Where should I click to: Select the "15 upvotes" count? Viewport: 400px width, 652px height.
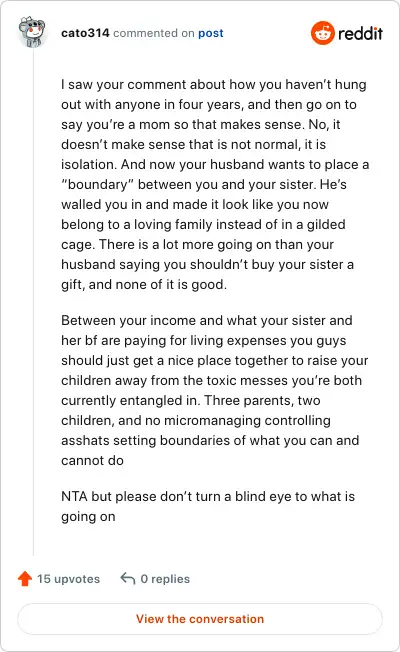[69, 579]
